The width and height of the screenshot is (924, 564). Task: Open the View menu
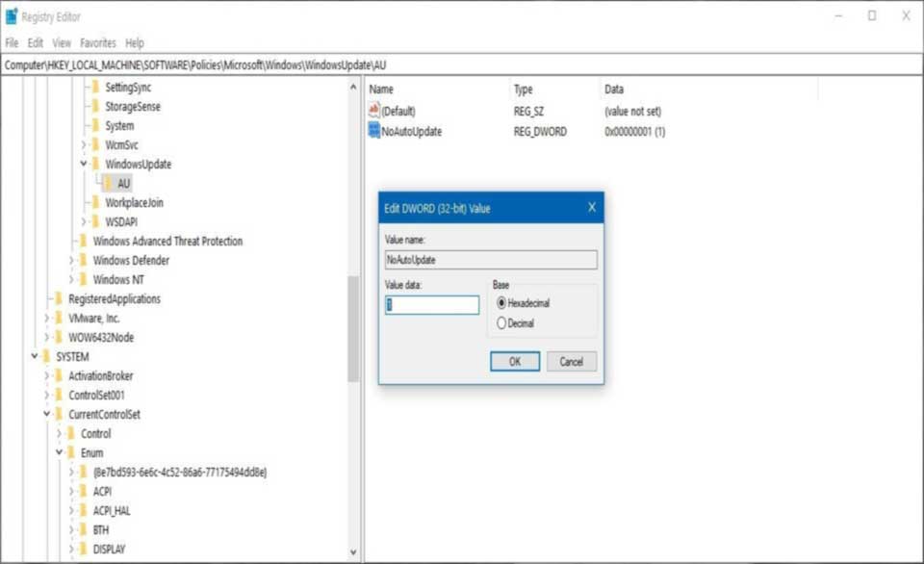coord(62,43)
